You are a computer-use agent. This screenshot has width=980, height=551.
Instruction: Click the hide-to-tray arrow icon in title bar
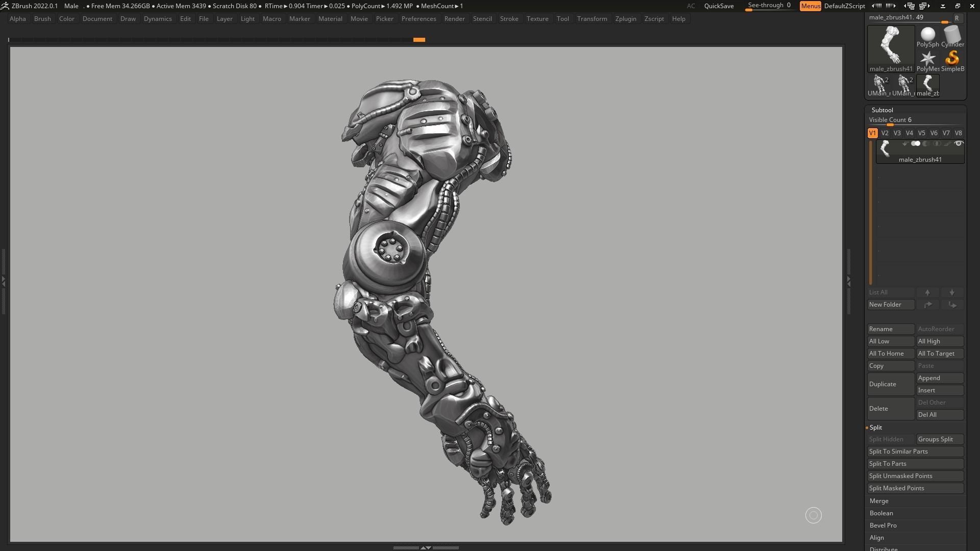coord(943,6)
